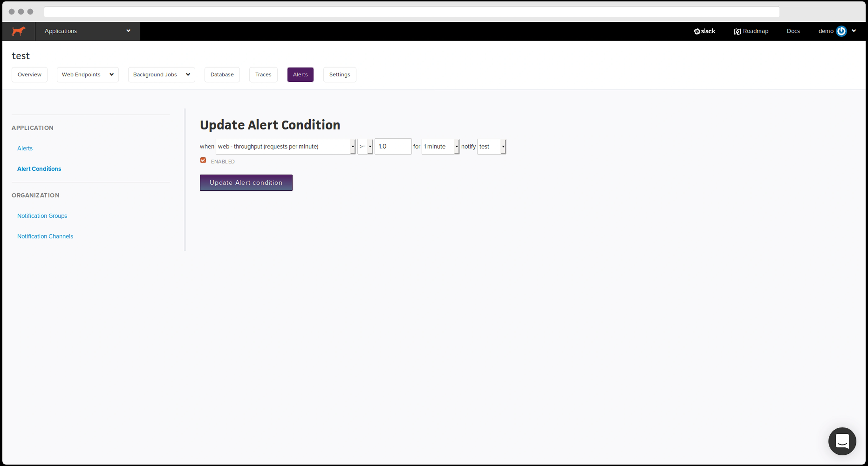Open the 1 minute duration dropdown
The image size is (868, 466).
[x=440, y=146]
